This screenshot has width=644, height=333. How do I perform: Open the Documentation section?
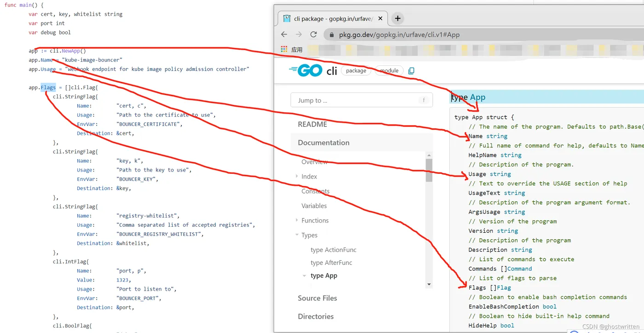(x=324, y=143)
